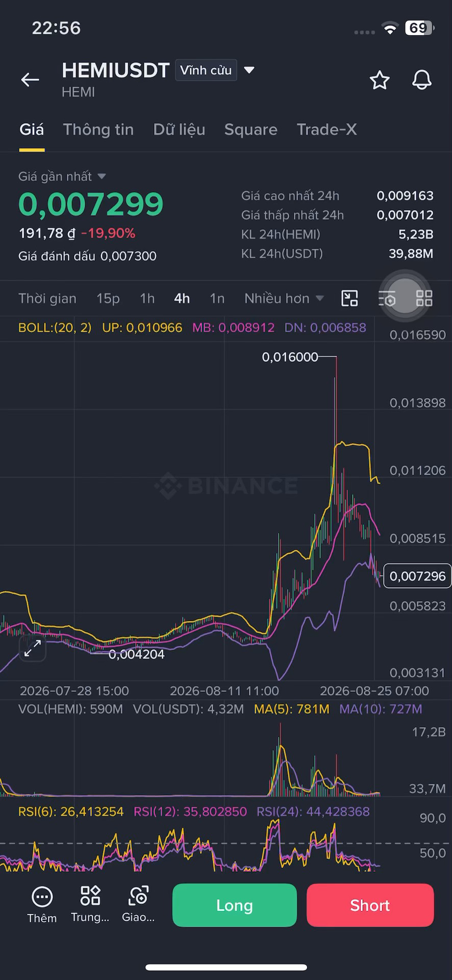Tap the MA(10): 727M volume label
The width and height of the screenshot is (452, 980).
381,709
